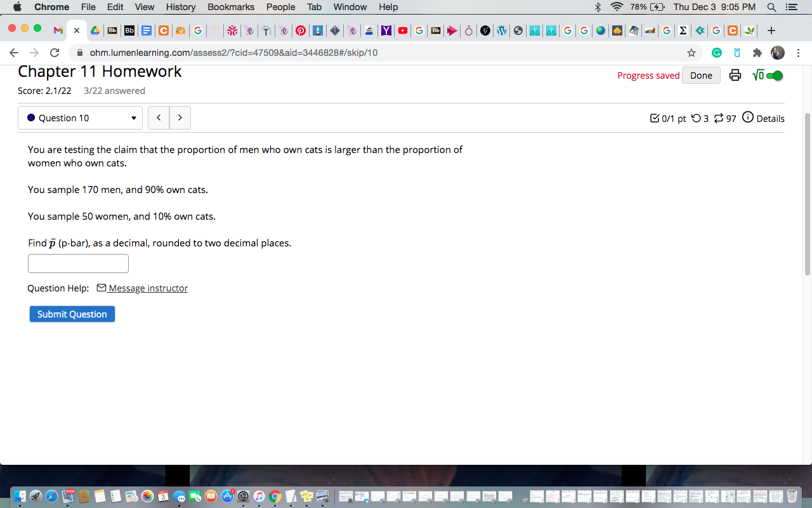This screenshot has width=812, height=508.
Task: Click the Done button near Progress saved
Action: click(x=700, y=75)
